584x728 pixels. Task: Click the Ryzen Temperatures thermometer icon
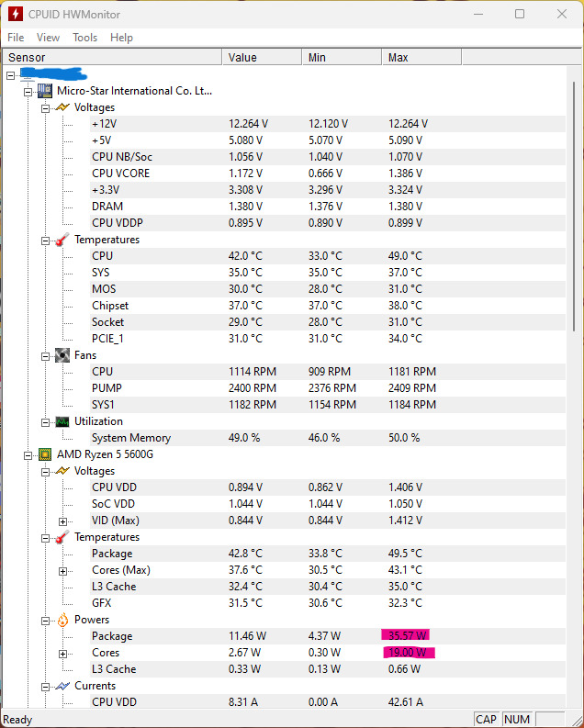(62, 537)
